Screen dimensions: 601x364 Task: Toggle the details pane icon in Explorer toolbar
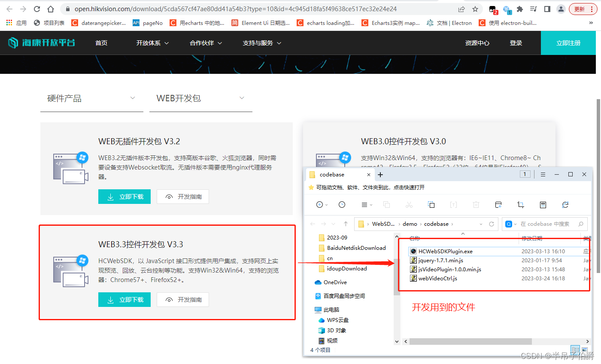click(x=543, y=205)
